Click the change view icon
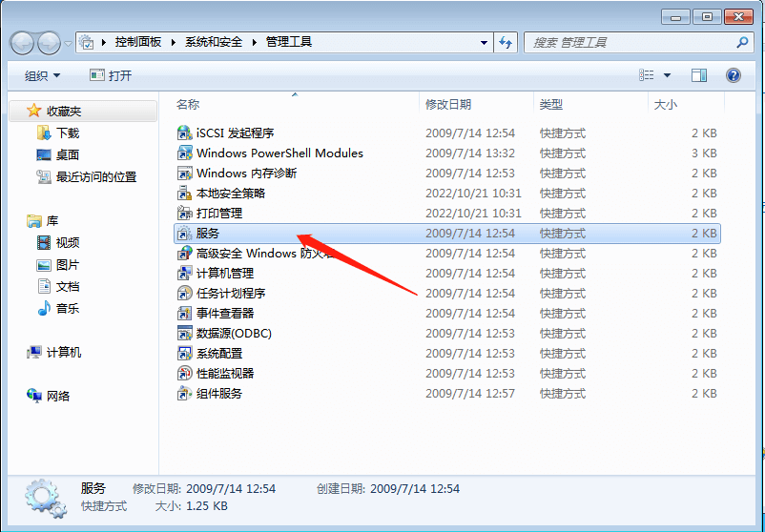This screenshot has width=765, height=532. (x=647, y=75)
